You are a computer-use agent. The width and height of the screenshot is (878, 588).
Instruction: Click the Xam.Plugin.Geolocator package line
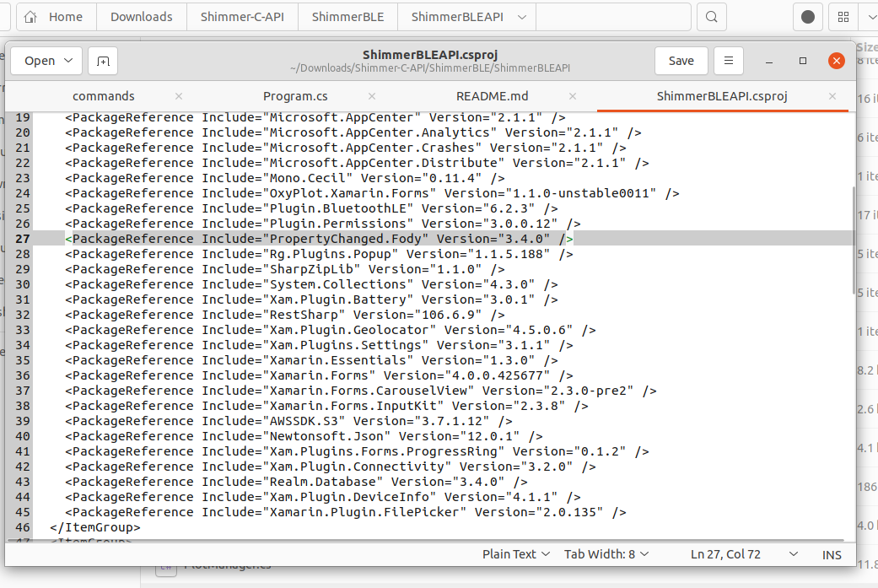pyautogui.click(x=331, y=330)
